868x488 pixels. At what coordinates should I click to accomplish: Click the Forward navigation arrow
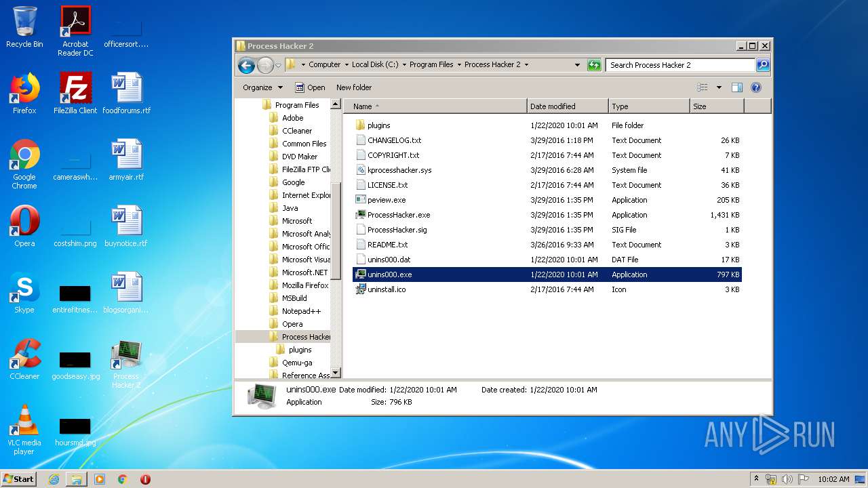click(x=265, y=65)
